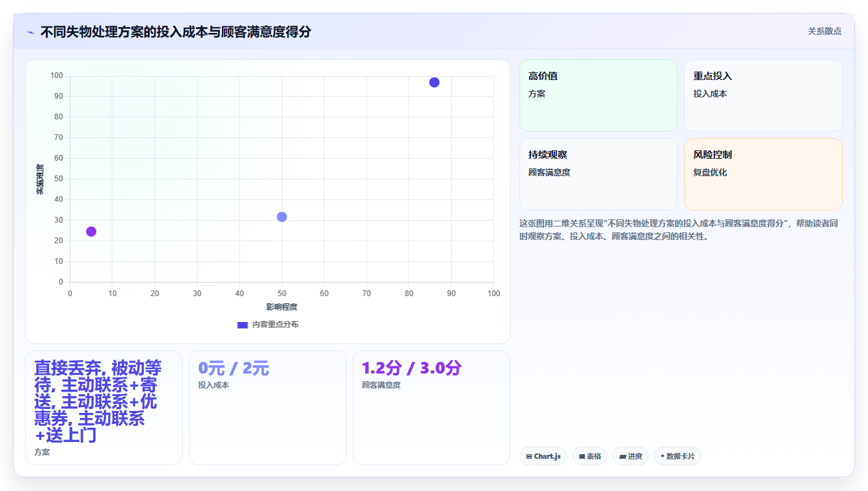This screenshot has width=868, height=491.
Task: Click the 数据卡片 tag
Action: point(678,456)
